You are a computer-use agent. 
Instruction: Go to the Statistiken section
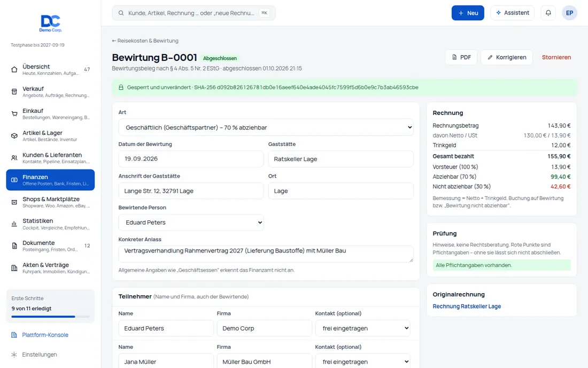click(x=50, y=224)
